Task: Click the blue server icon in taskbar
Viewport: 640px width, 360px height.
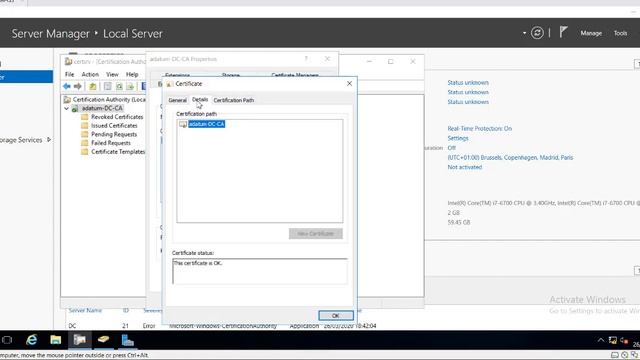Action: 128,340
